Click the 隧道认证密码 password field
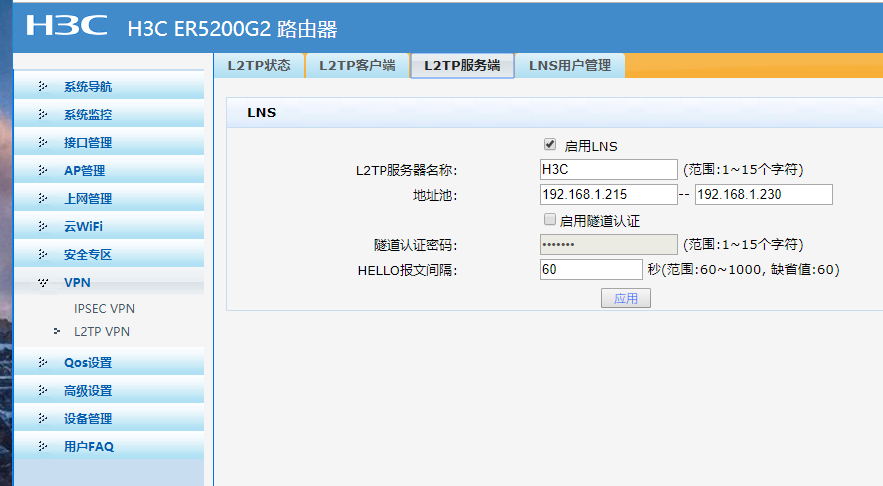This screenshot has width=883, height=486. point(608,244)
